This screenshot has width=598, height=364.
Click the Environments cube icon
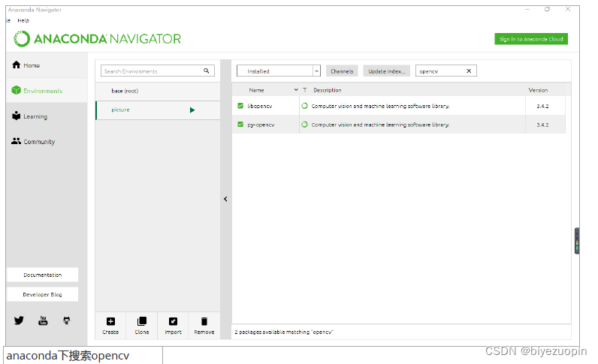click(x=16, y=90)
